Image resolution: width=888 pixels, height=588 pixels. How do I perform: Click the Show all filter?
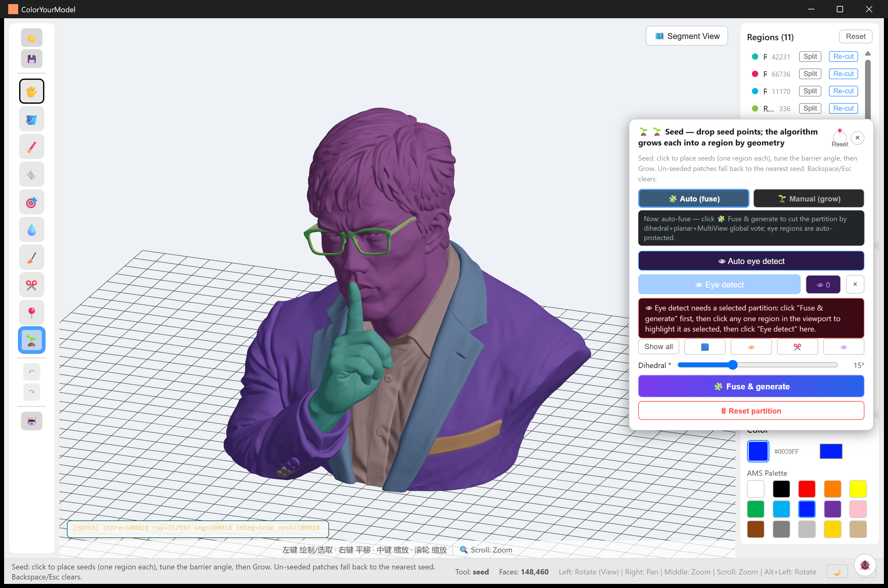click(658, 347)
